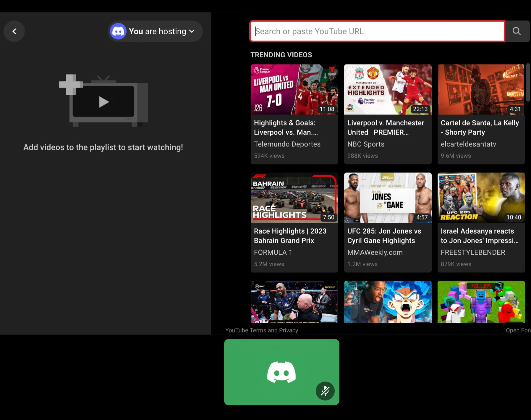Click the add-video TV placeholder icon

(103, 101)
